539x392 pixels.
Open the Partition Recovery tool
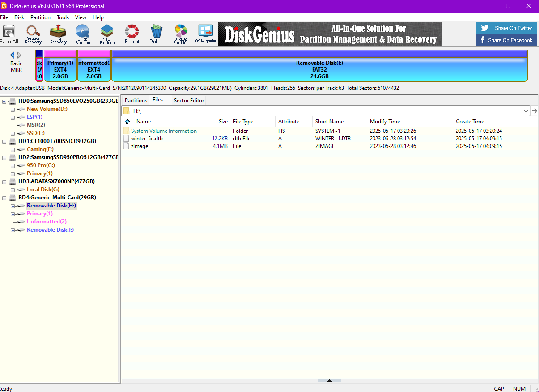pyautogui.click(x=33, y=34)
